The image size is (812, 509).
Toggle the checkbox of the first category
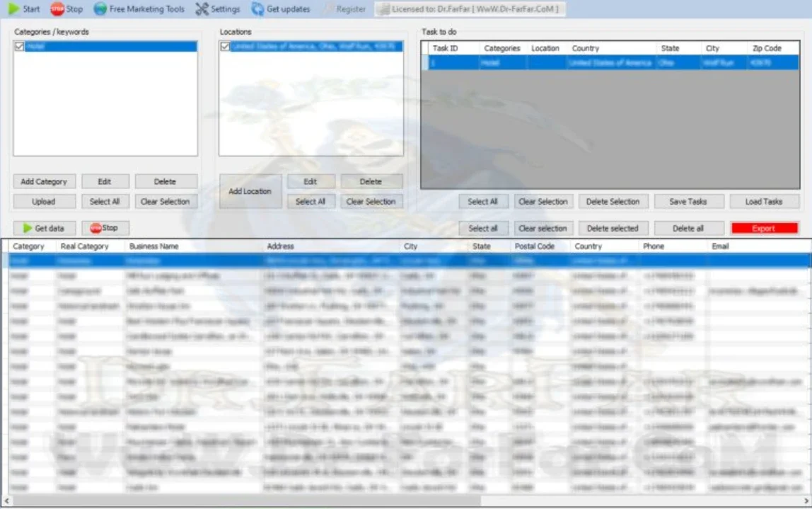[19, 46]
